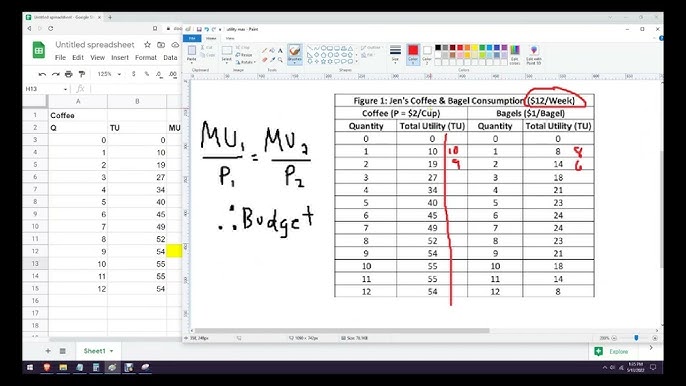
Task: Click the Add sheet plus button
Action: pyautogui.click(x=48, y=351)
